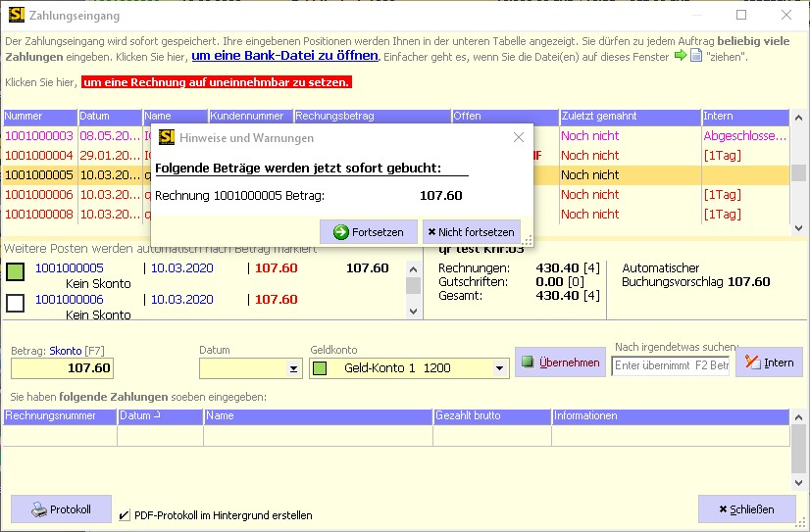
Task: Click the Intern tools icon button
Action: [769, 363]
